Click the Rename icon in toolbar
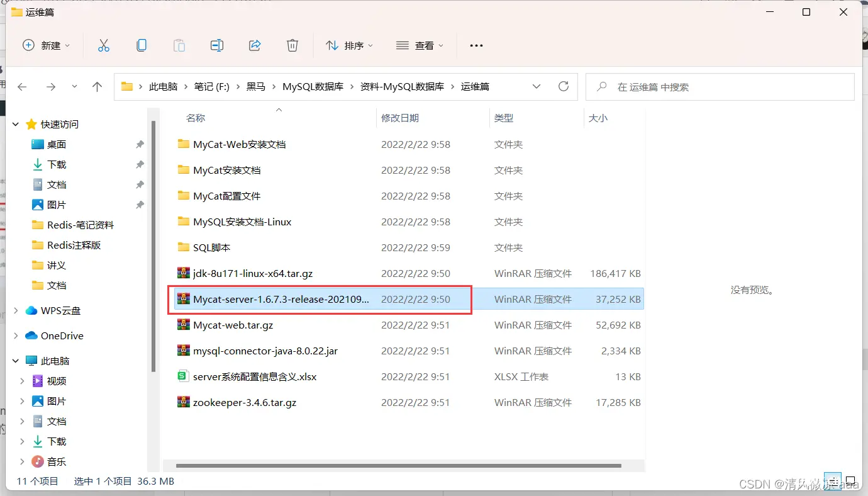Image resolution: width=868 pixels, height=496 pixels. coord(217,45)
